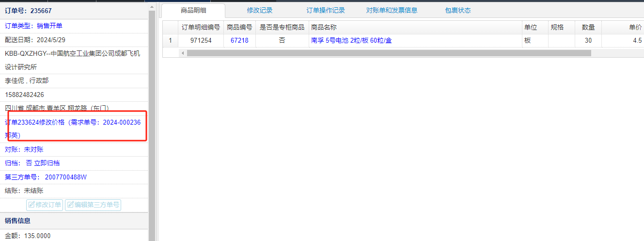644x241 pixels.
Task: Click order detail number 971254
Action: 201,41
